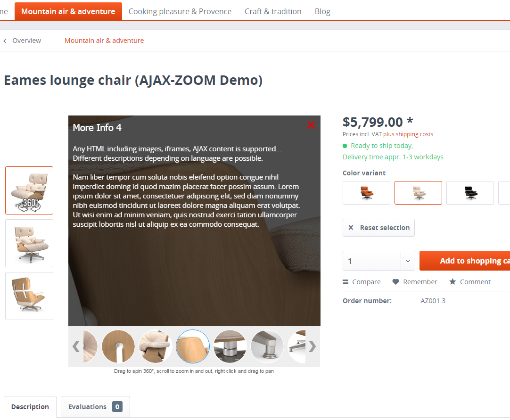
Task: Click the Compare arrows icon
Action: click(345, 282)
